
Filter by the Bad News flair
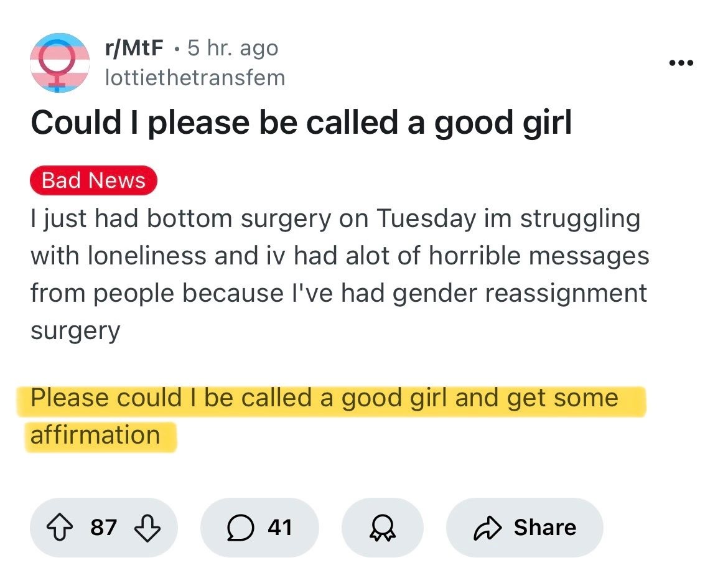point(93,180)
